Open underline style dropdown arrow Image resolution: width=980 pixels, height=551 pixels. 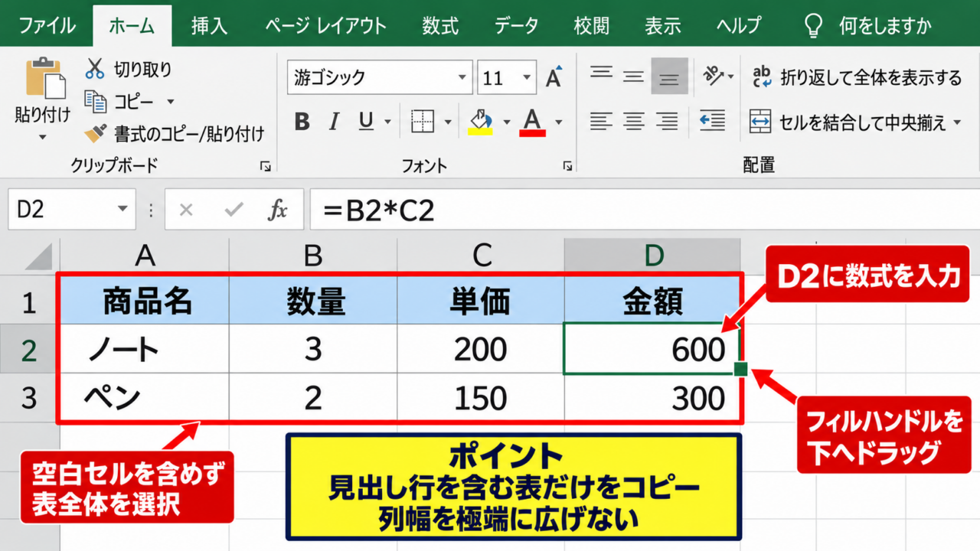point(387,122)
